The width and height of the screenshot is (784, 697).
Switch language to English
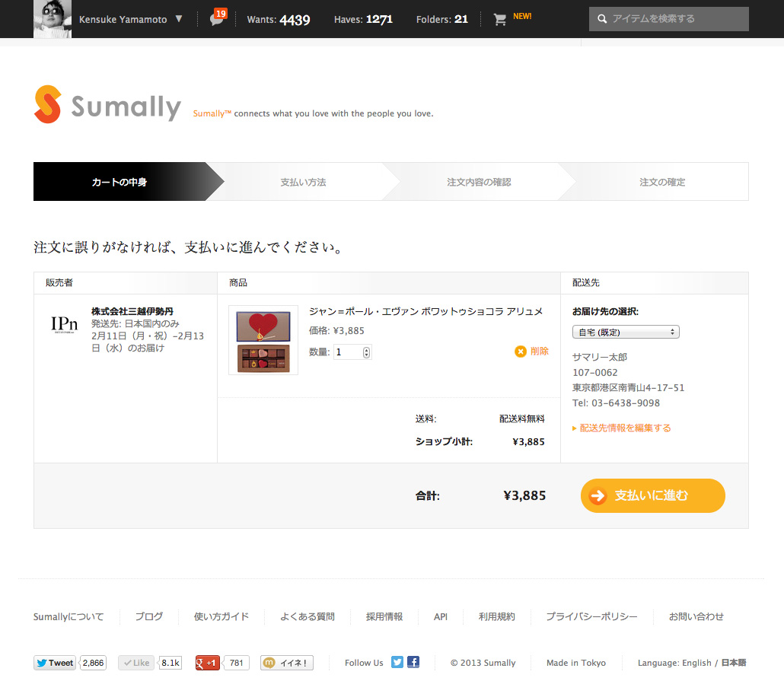(x=696, y=663)
